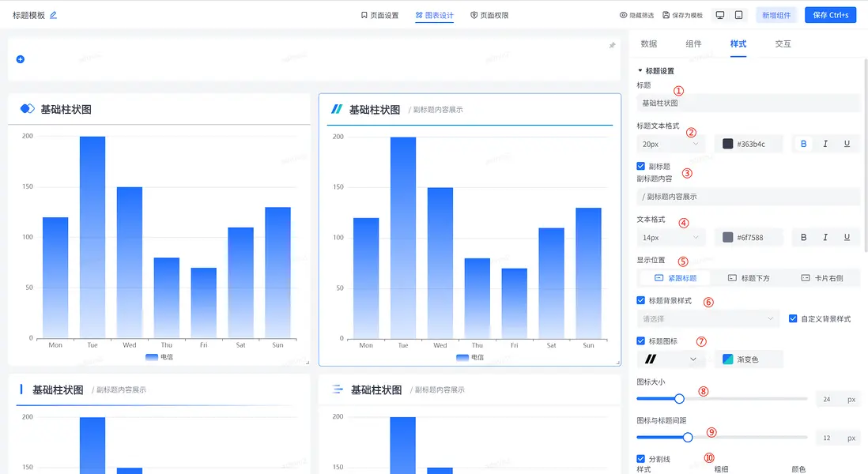Uncheck the 副标题 checkbox
This screenshot has width=868, height=474.
coord(640,166)
